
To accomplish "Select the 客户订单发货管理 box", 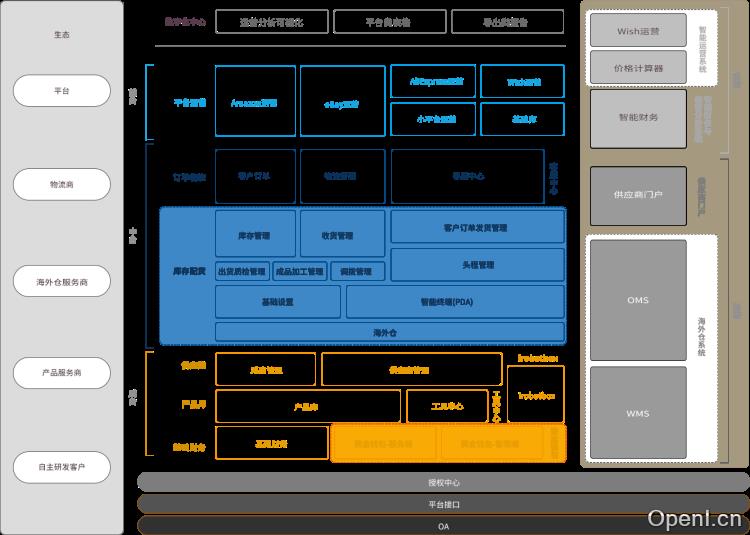I will pos(476,228).
